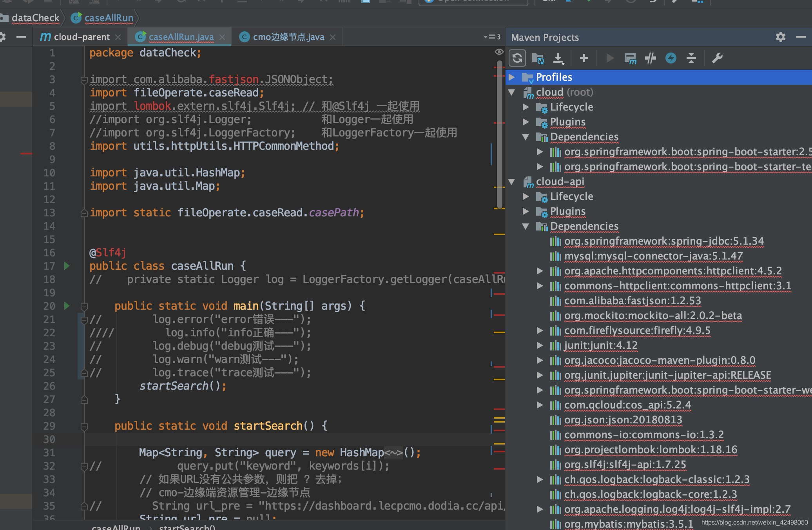Toggle code inspection eye icon in editor
Viewport: 812px width, 530px height.
(x=499, y=52)
